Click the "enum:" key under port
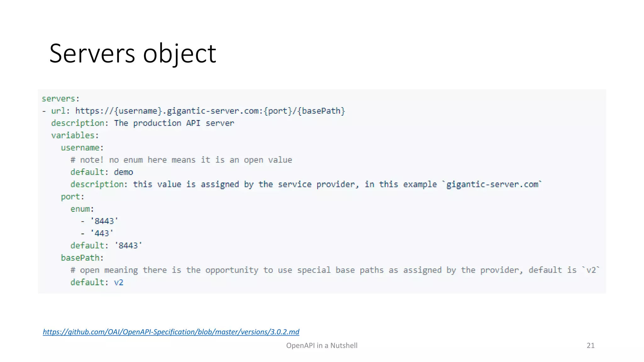The width and height of the screenshot is (644, 362). (x=82, y=209)
